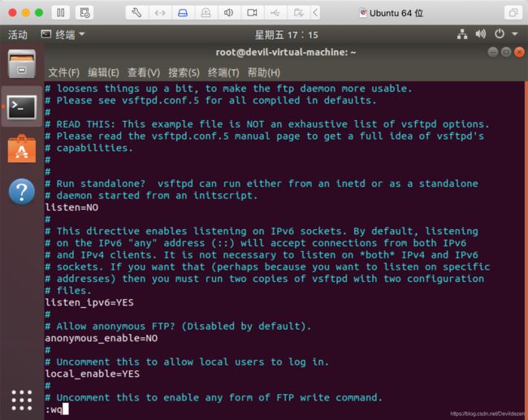Click the shared folder toolbar icon
Viewport: 528px width, 420px height.
pos(298,13)
